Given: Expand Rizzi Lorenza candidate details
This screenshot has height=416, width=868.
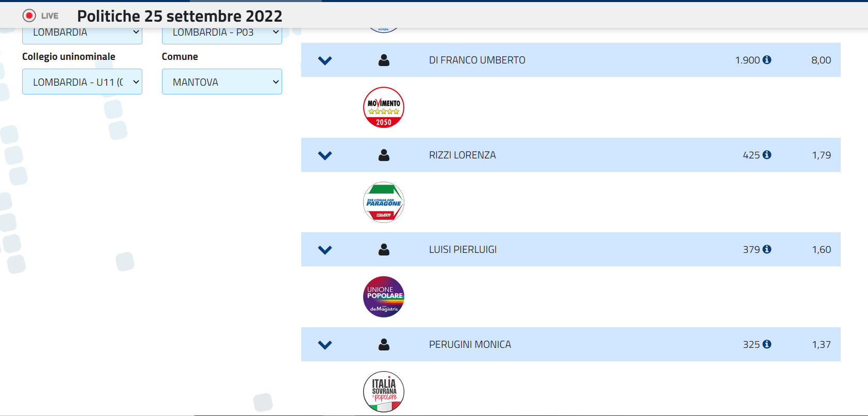Looking at the screenshot, I should click(x=325, y=155).
